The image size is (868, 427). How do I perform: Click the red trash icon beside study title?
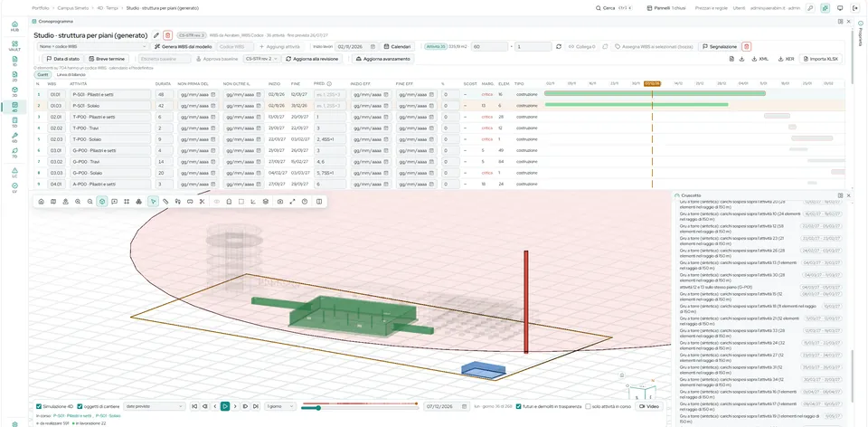click(x=168, y=35)
